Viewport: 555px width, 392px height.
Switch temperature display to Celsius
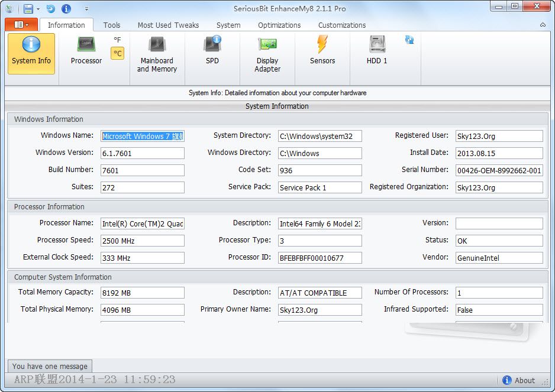(117, 53)
